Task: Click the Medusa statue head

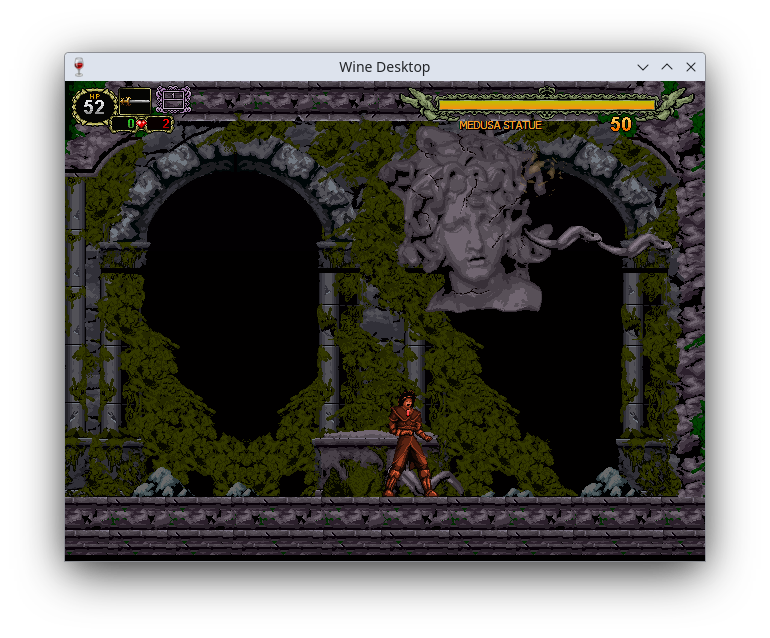Action: point(471,230)
